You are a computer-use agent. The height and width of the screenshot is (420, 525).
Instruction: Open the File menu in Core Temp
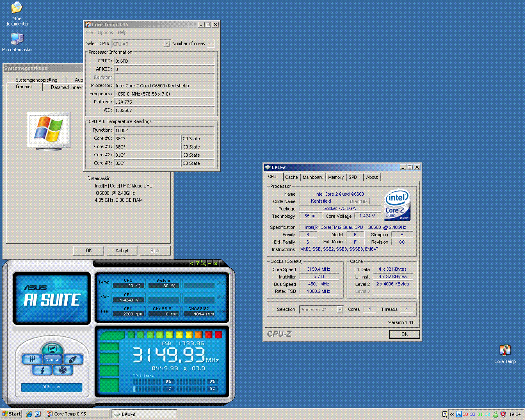click(x=89, y=32)
